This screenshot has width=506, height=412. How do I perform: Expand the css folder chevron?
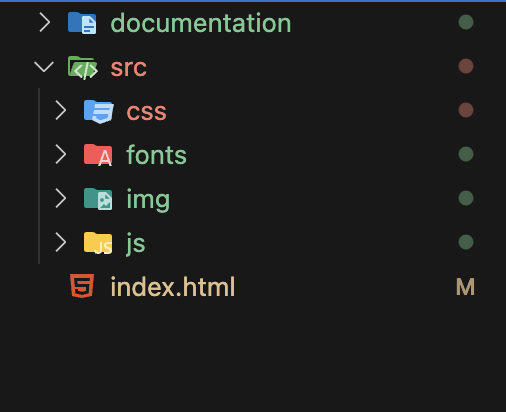61,110
